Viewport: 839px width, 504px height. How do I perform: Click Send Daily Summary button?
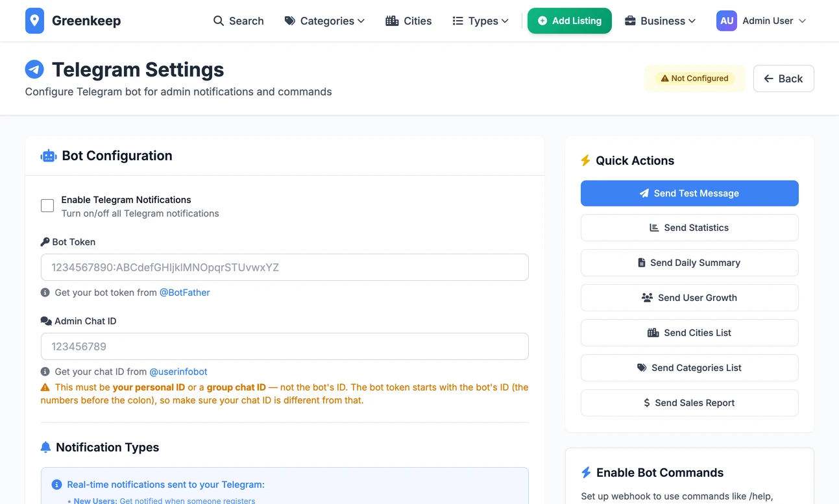tap(690, 263)
